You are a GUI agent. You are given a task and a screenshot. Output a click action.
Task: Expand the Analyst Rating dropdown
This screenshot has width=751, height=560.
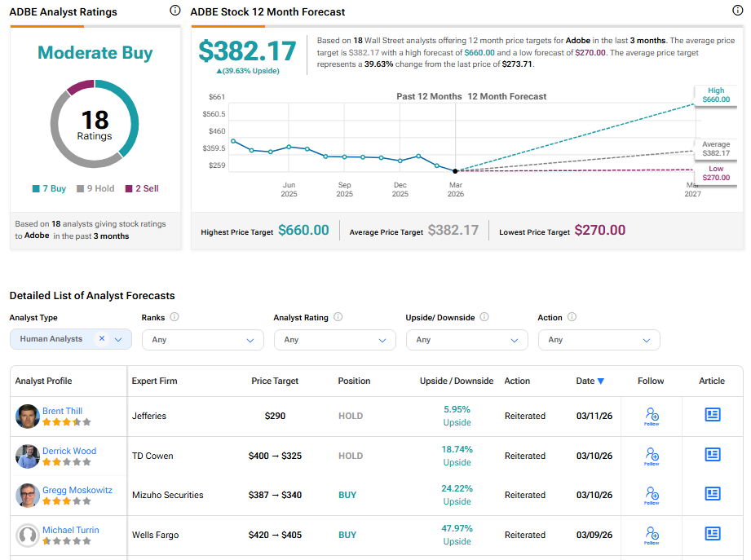pyautogui.click(x=334, y=340)
